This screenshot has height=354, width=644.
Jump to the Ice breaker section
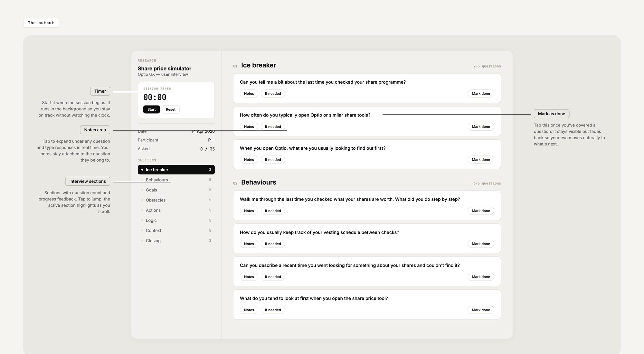(x=176, y=170)
